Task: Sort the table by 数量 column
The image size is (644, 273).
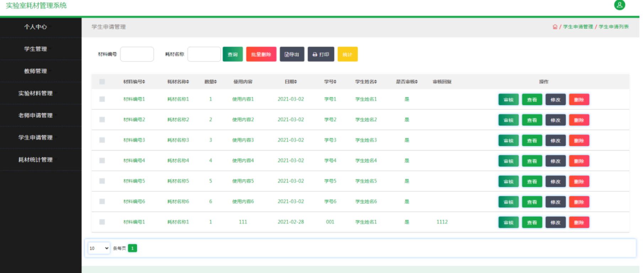Action: pyautogui.click(x=210, y=82)
